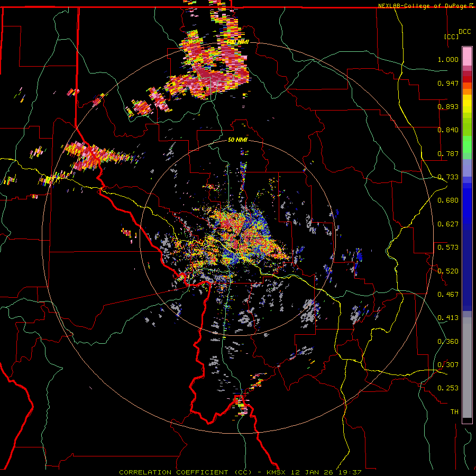Select the 0.307 legend value

[x=448, y=365]
